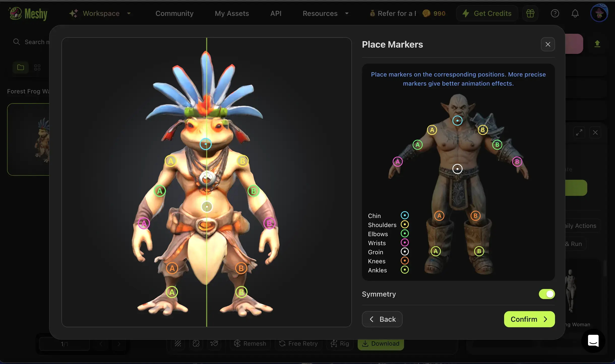Go Back from the Place Markers panel
Viewport: 615px width, 364px height.
[382, 319]
